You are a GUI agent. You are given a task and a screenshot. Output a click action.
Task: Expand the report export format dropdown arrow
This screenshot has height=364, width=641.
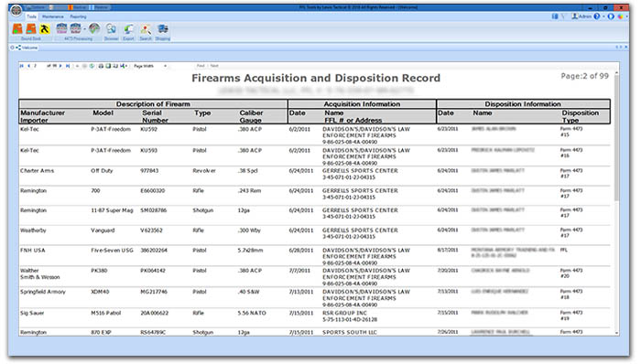(x=126, y=66)
